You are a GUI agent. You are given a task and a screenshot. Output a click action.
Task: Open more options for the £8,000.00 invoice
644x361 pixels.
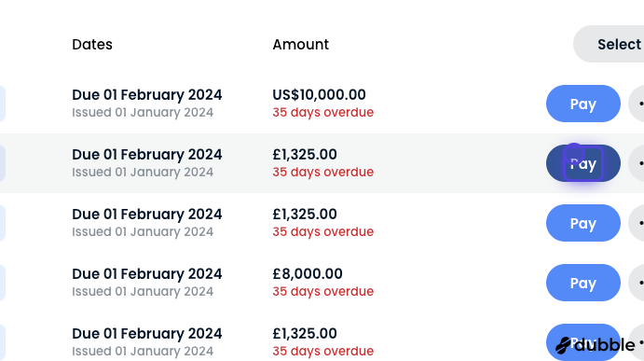pos(637,283)
